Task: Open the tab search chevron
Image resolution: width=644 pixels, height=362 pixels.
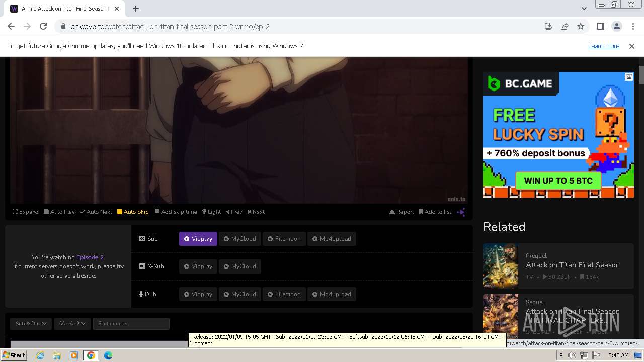Action: tap(584, 9)
